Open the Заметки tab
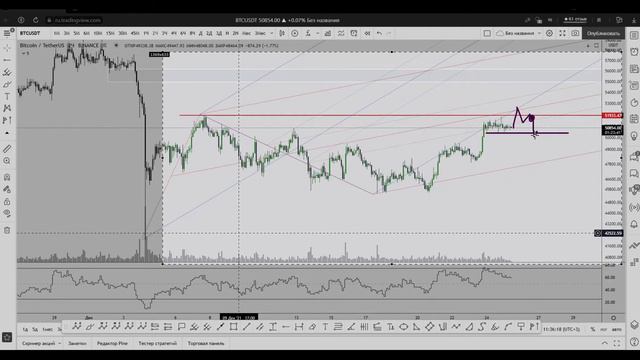Screen dimensions: 640x360 (x=77, y=344)
